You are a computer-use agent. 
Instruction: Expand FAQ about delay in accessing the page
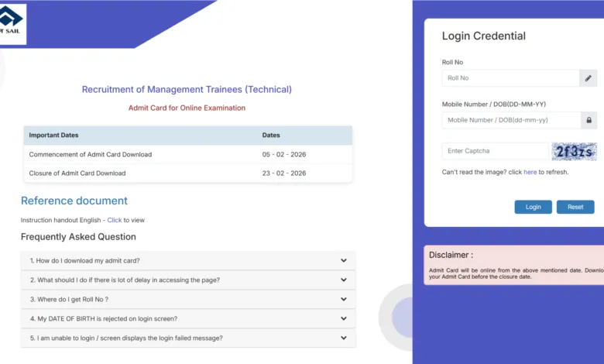click(188, 280)
